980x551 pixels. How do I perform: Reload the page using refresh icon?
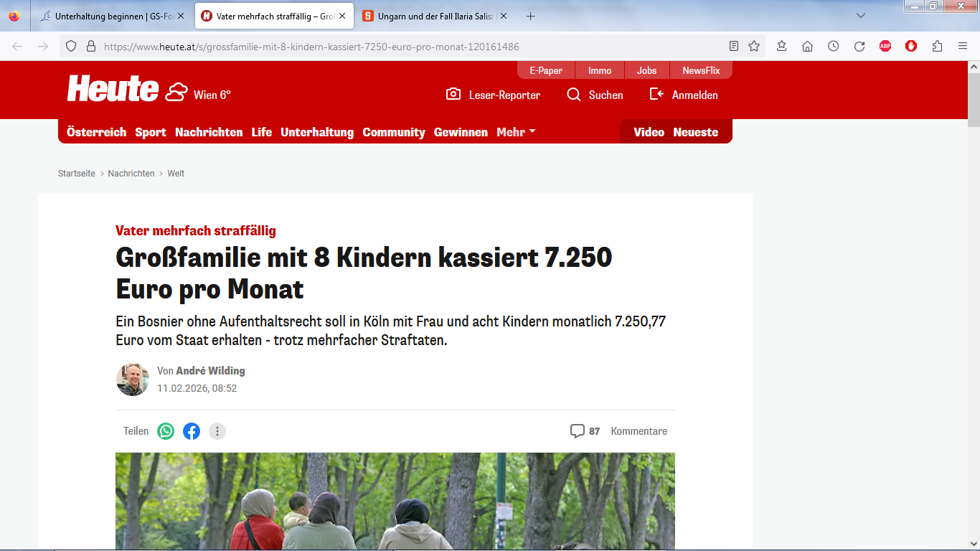[859, 47]
